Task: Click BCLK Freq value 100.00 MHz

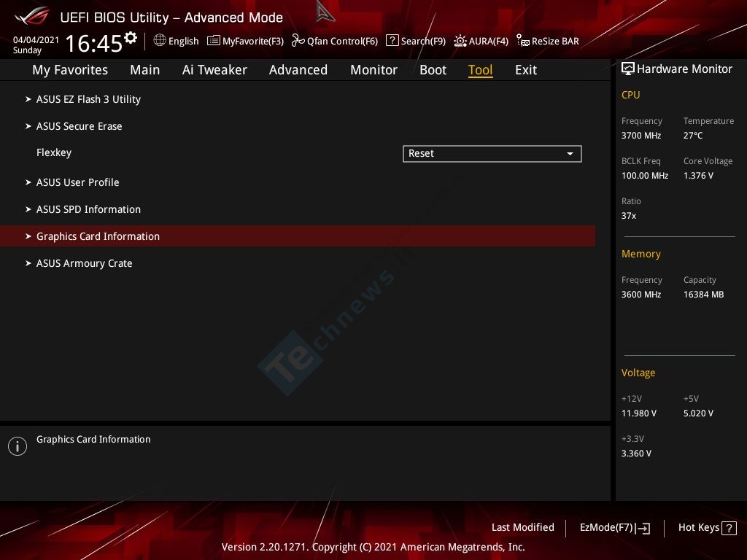Action: pyautogui.click(x=645, y=176)
